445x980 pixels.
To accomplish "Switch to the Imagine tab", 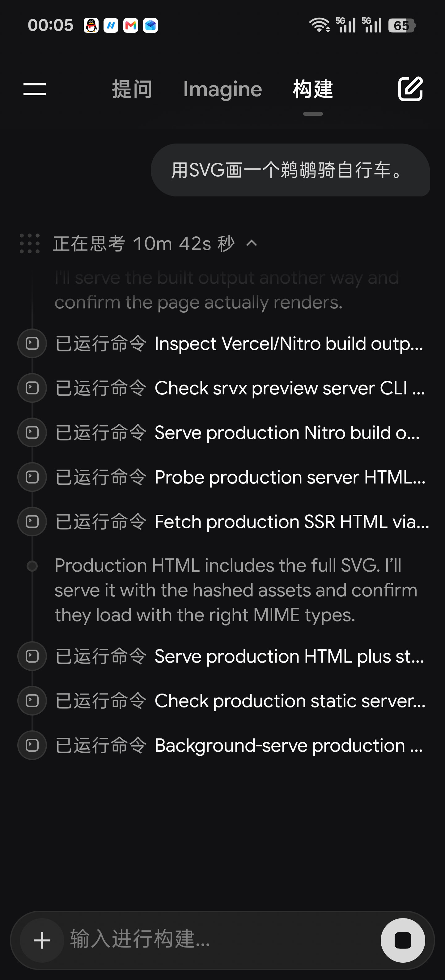I will click(x=223, y=89).
